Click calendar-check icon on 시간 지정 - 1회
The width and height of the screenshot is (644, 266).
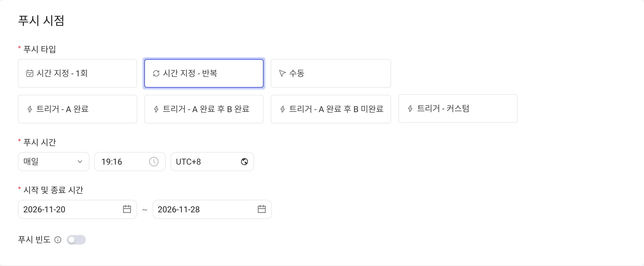[30, 73]
